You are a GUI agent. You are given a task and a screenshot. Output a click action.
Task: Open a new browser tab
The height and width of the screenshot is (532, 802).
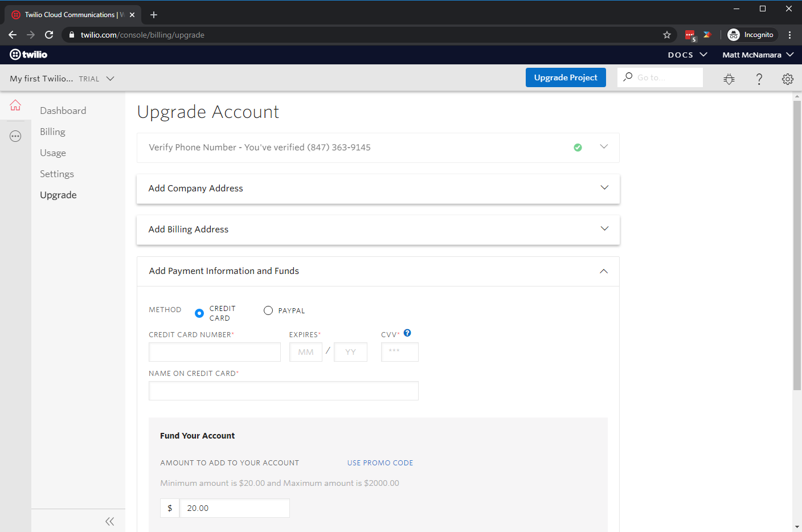click(154, 15)
